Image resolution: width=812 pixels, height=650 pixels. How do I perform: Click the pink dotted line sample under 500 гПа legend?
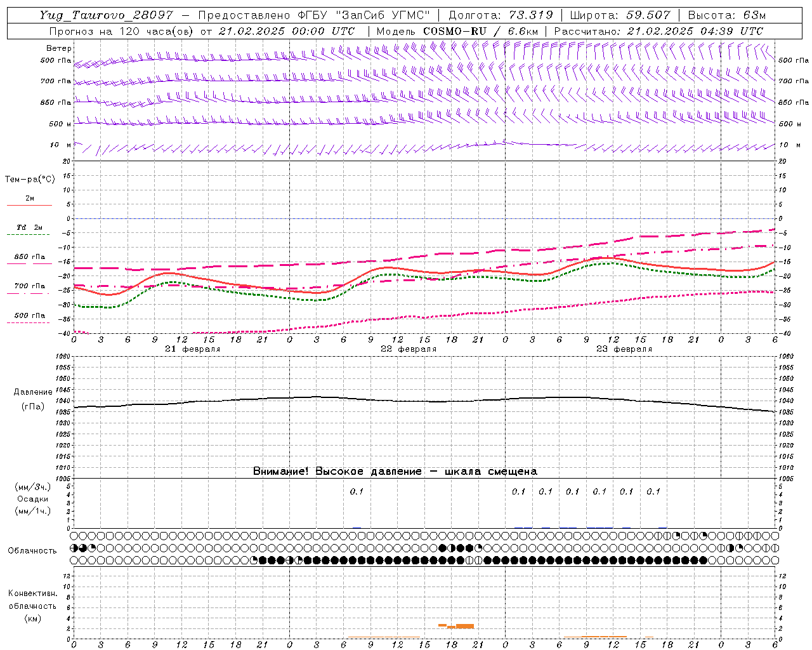[x=28, y=322]
